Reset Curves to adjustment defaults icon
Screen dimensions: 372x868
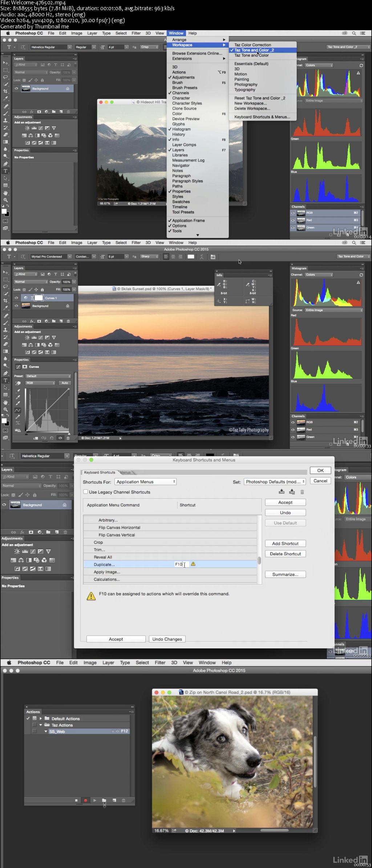52,438
